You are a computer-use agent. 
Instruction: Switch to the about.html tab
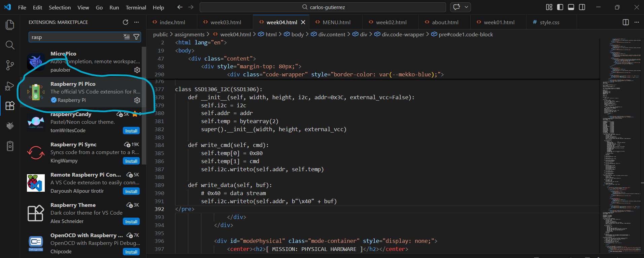445,22
